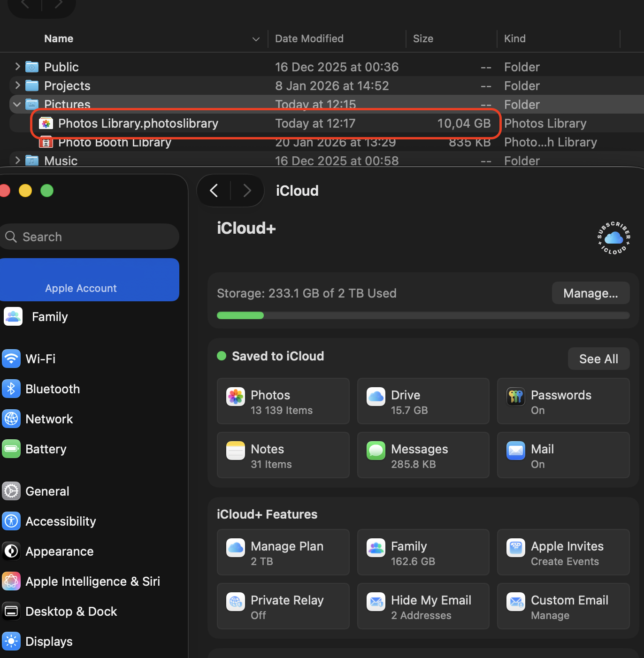Expand the Music folder in Finder

pos(17,161)
